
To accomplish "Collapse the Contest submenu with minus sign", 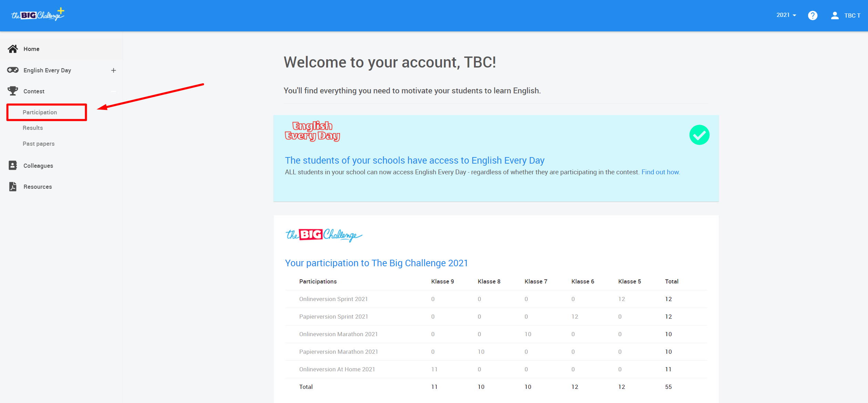I will [113, 91].
